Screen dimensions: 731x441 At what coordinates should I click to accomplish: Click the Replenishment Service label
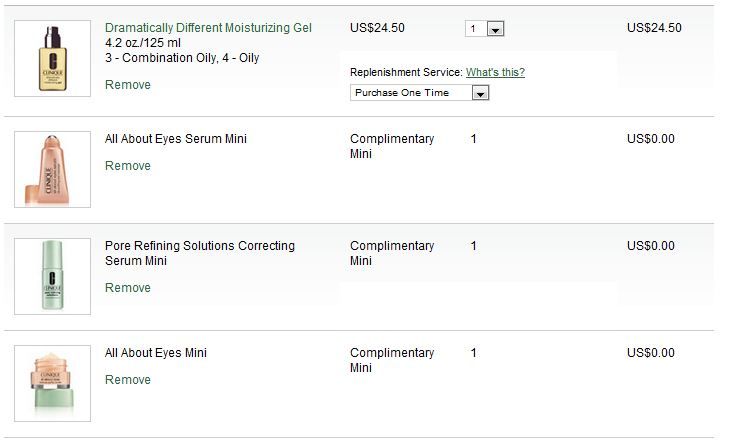406,72
